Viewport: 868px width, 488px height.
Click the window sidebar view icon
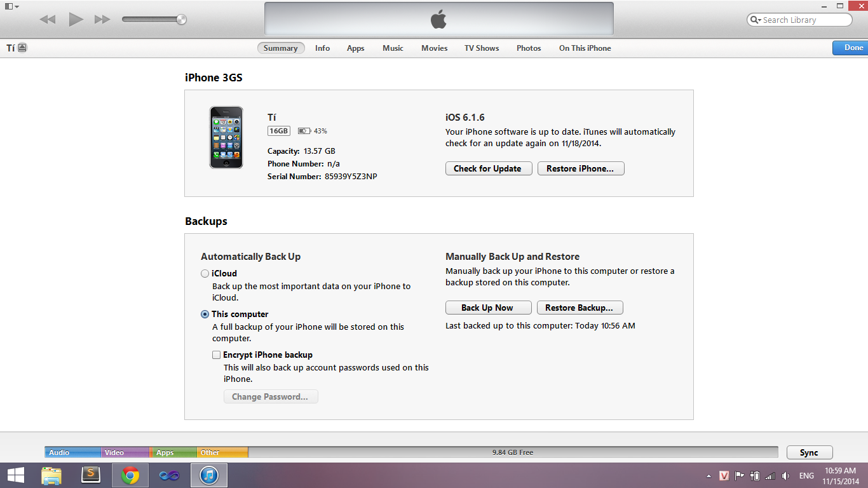pos(8,6)
